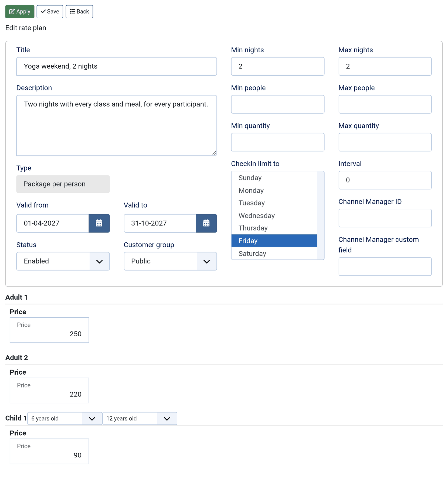Click the Channel Manager ID field
The image size is (448, 478).
pos(385,218)
